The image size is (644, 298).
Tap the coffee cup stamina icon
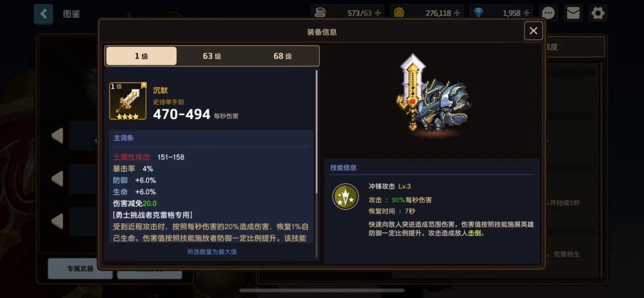click(x=320, y=13)
